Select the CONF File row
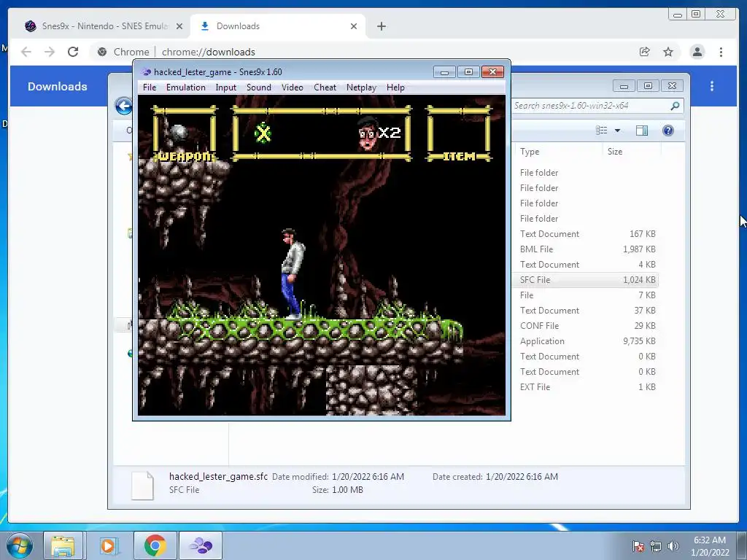 [x=585, y=326]
